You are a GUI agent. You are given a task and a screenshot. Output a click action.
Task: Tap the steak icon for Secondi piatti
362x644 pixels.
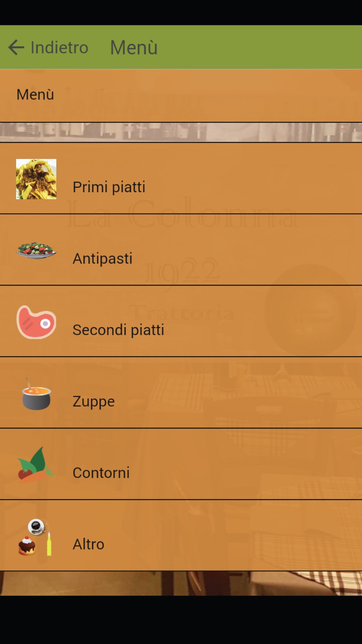click(36, 322)
